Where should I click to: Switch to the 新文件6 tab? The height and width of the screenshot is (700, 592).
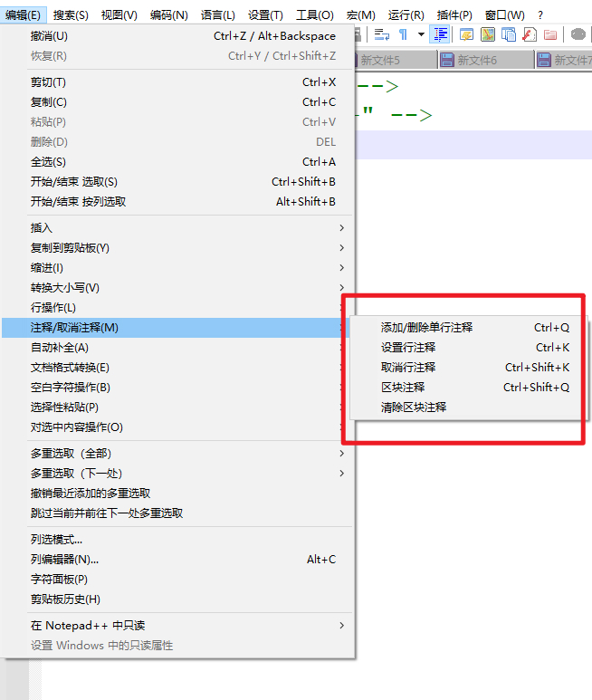pyautogui.click(x=485, y=60)
